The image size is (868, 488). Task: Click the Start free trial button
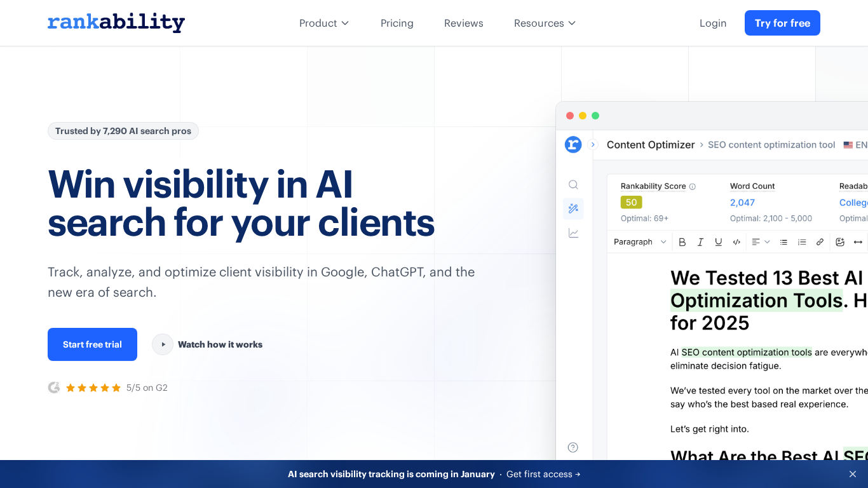click(x=92, y=344)
